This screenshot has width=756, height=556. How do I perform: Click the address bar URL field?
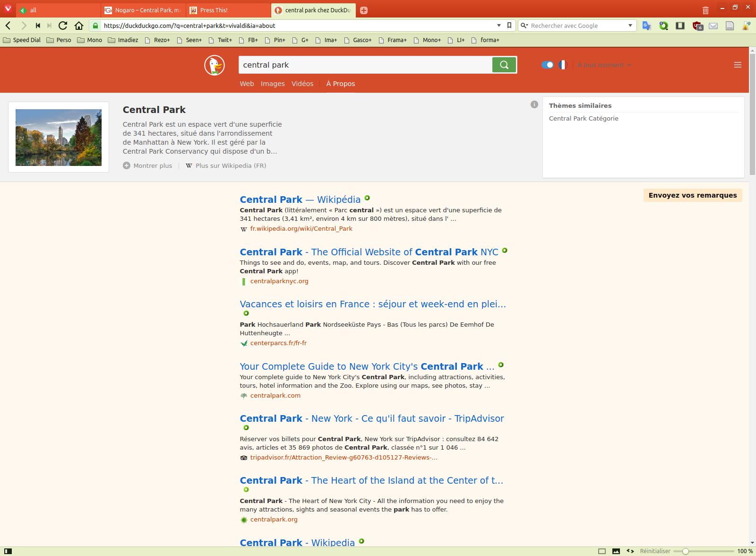tap(298, 26)
